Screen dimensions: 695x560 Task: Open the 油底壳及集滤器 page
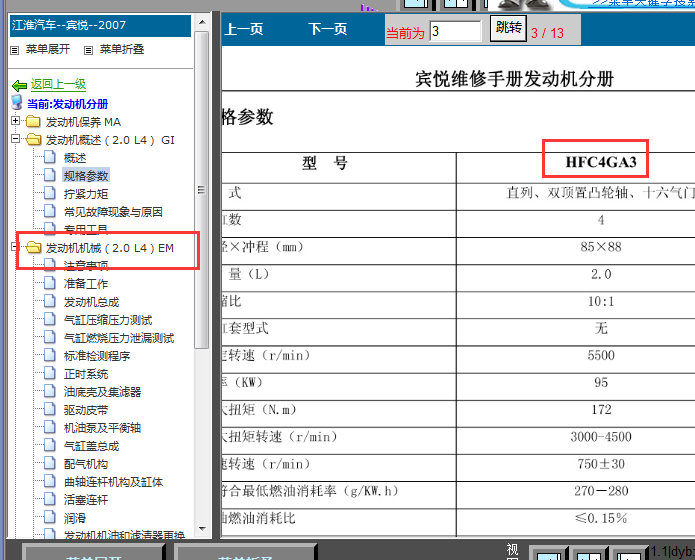[x=102, y=392]
